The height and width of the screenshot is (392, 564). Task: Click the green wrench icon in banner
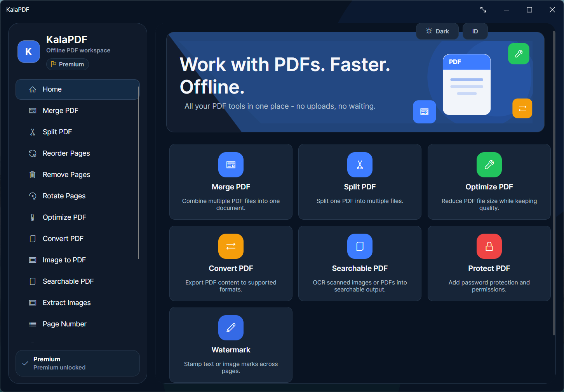pyautogui.click(x=519, y=54)
